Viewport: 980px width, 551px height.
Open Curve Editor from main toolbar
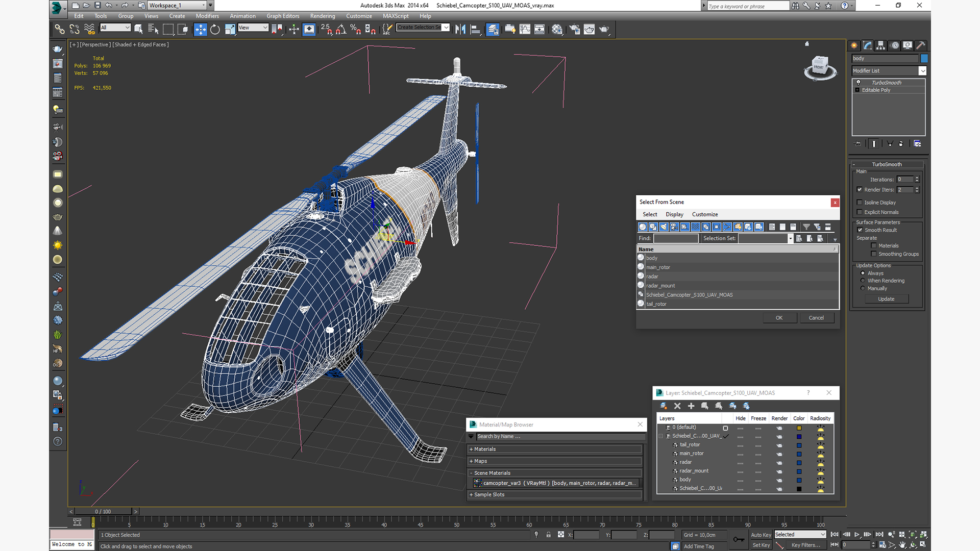[525, 30]
